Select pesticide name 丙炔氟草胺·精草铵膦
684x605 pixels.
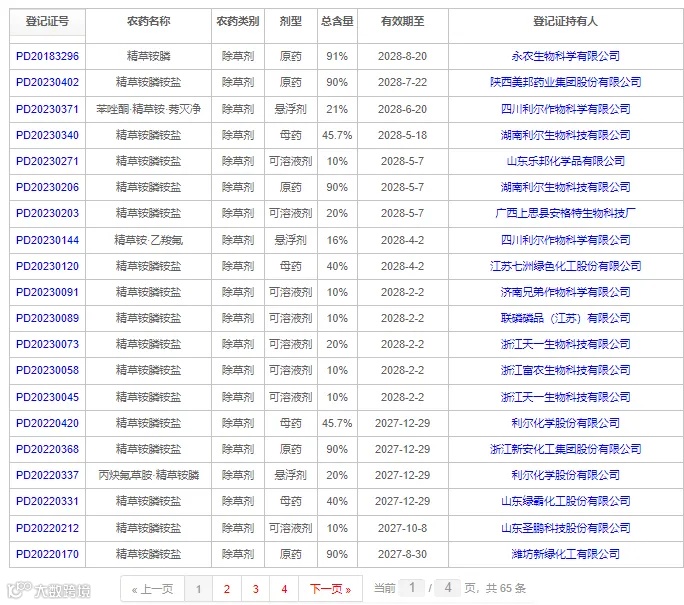tap(149, 475)
